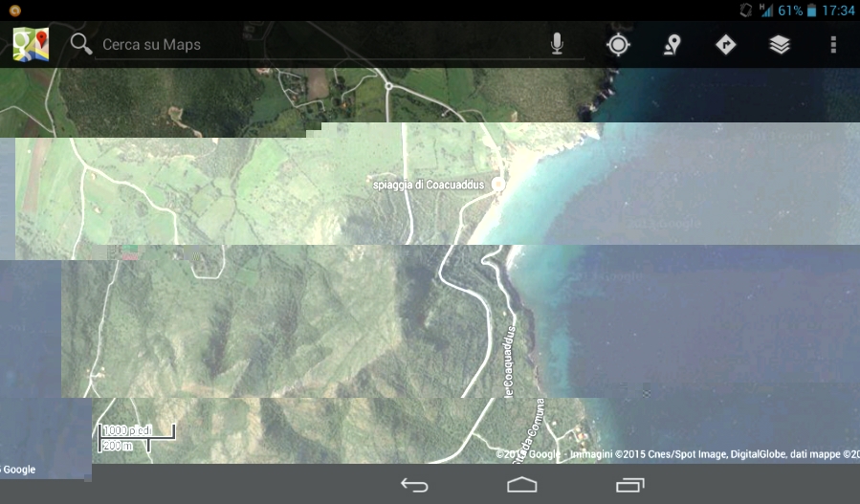Tap the screen rotation status icon
This screenshot has height=504, width=860.
(x=745, y=10)
